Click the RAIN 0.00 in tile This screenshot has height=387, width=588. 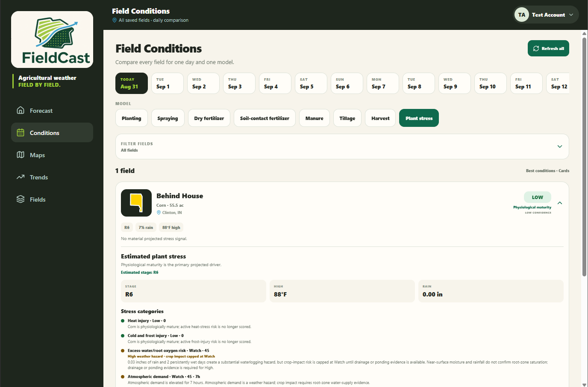(491, 291)
